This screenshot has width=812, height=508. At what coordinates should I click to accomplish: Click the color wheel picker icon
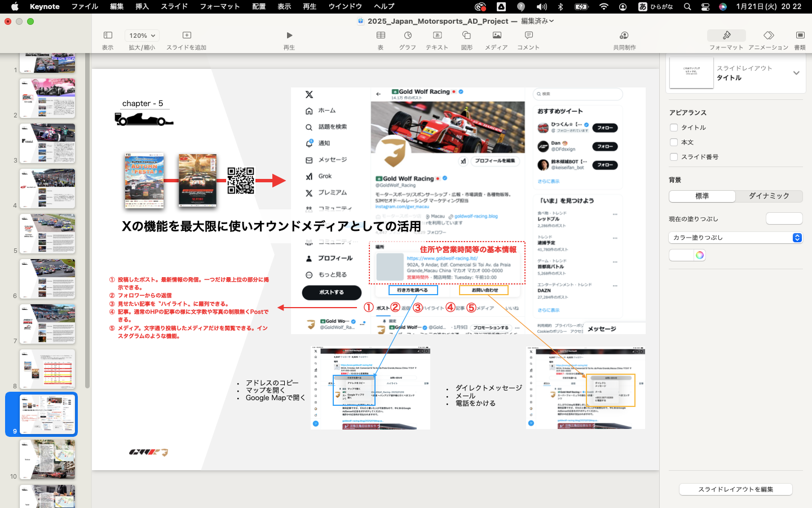(x=700, y=255)
